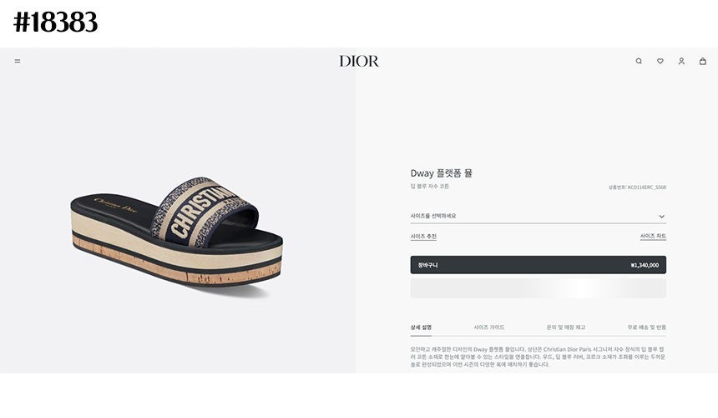
Task: Go to homepage via DIOR logo
Action: click(x=359, y=61)
